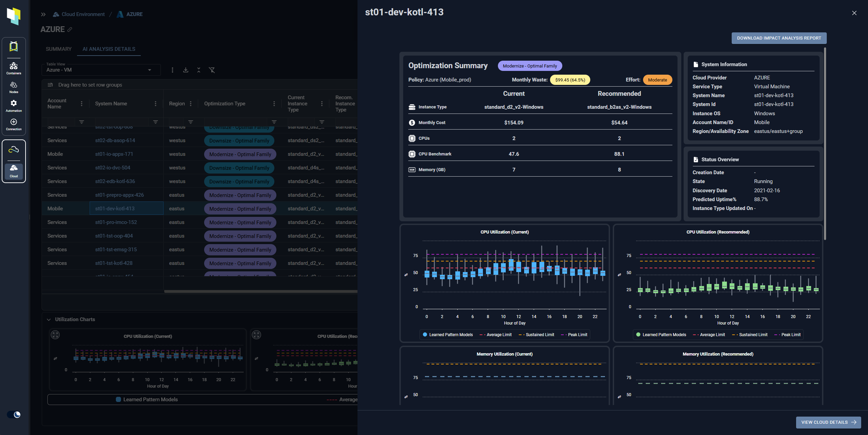Download the table data
The image size is (868, 435).
186,70
